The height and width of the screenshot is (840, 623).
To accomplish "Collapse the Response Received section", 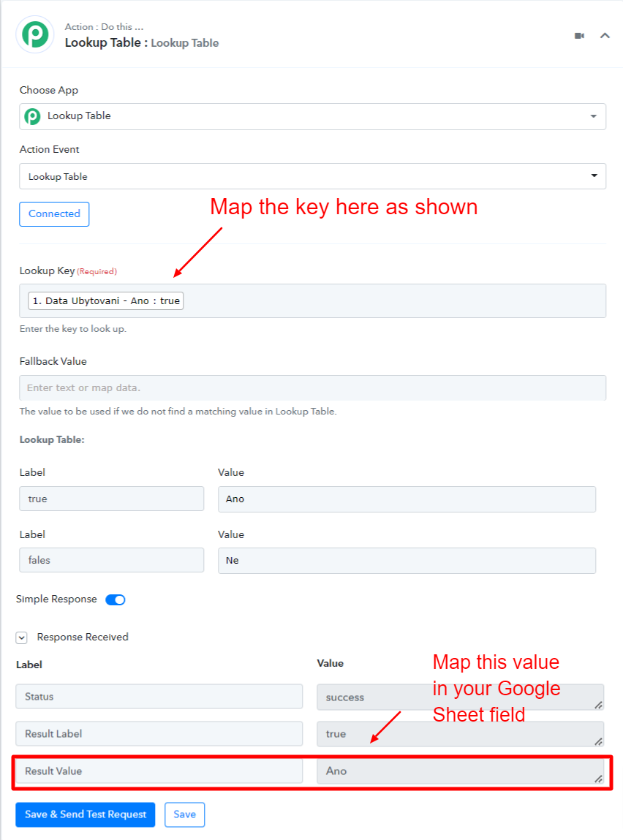I will coord(21,637).
